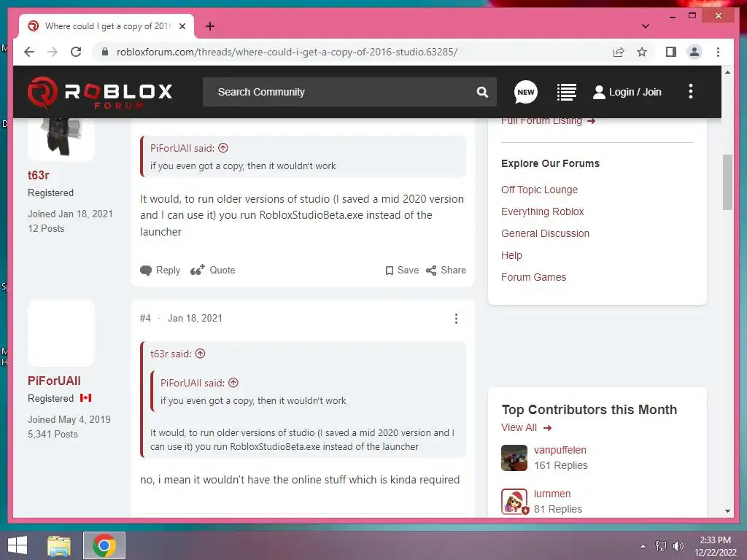Save t63r's post bookmark

click(402, 270)
